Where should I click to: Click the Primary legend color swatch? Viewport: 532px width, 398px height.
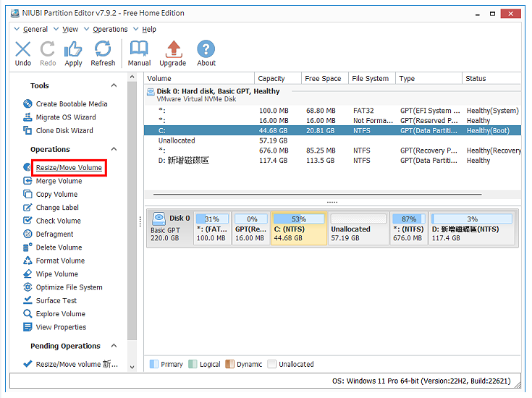pos(154,364)
